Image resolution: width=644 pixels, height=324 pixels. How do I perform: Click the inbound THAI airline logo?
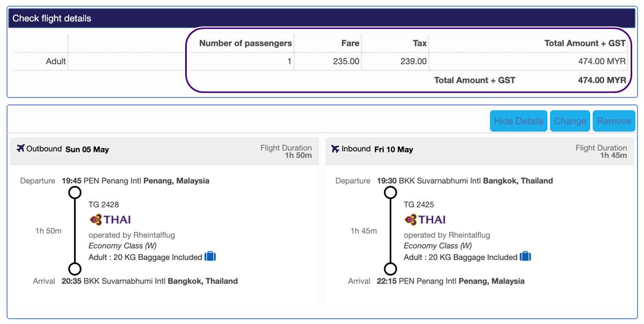click(x=425, y=220)
